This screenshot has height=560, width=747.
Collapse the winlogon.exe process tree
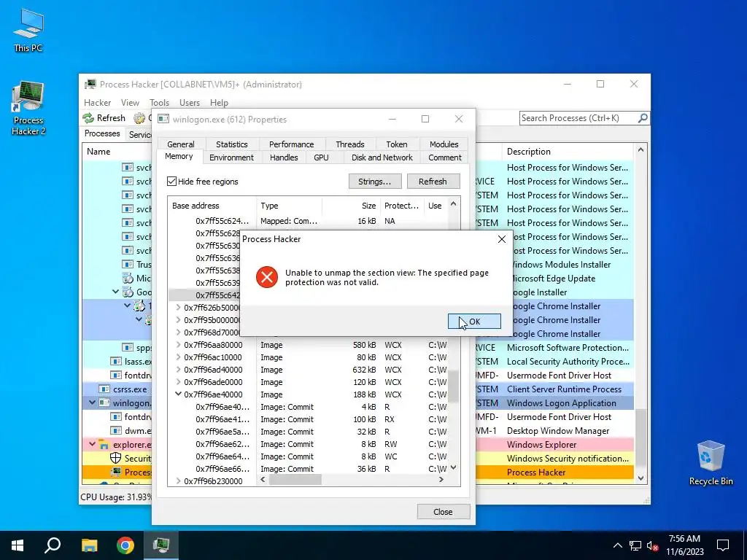pyautogui.click(x=92, y=402)
